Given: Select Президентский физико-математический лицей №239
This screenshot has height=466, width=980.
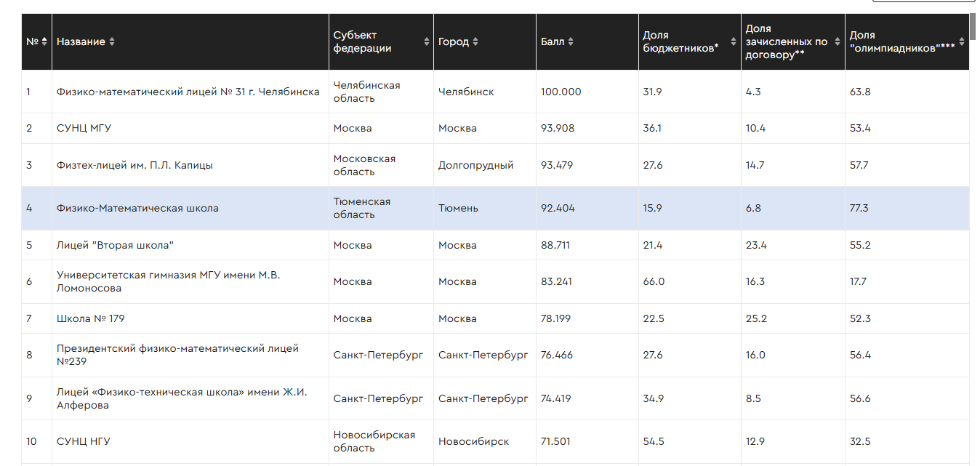Looking at the screenshot, I should pyautogui.click(x=178, y=355).
